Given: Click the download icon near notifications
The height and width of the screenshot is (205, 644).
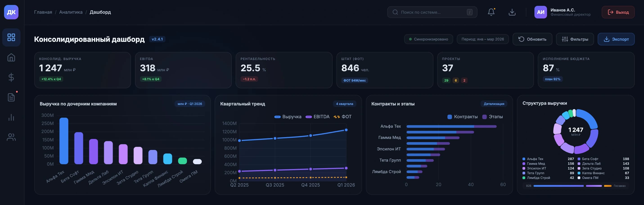Looking at the screenshot, I should (512, 12).
